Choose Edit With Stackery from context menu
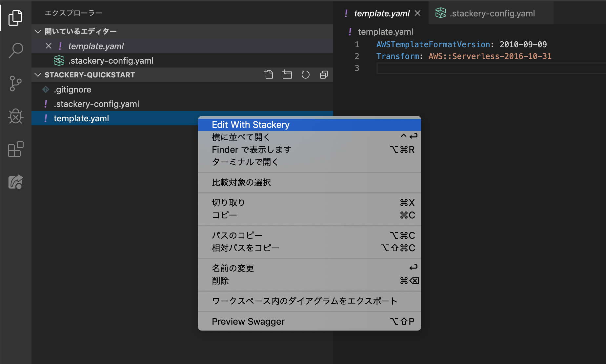Screen dimensions: 606x364 309,125
